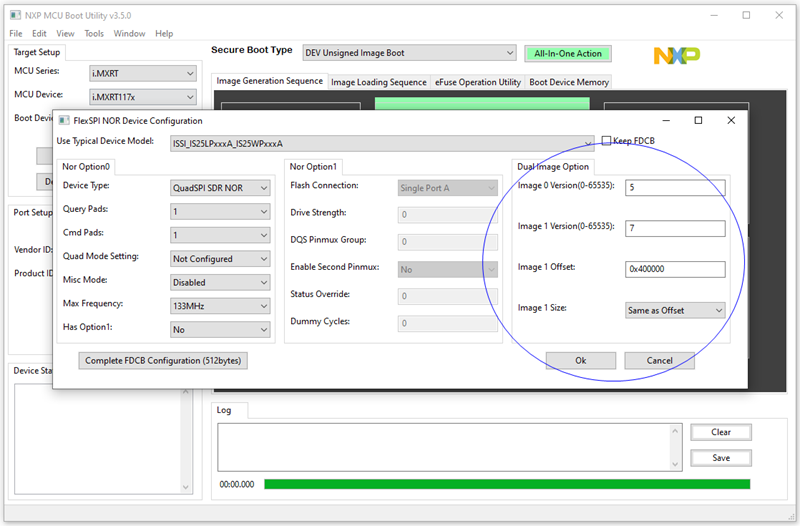Image resolution: width=800 pixels, height=526 pixels.
Task: Open the Edit menu
Action: [x=39, y=34]
